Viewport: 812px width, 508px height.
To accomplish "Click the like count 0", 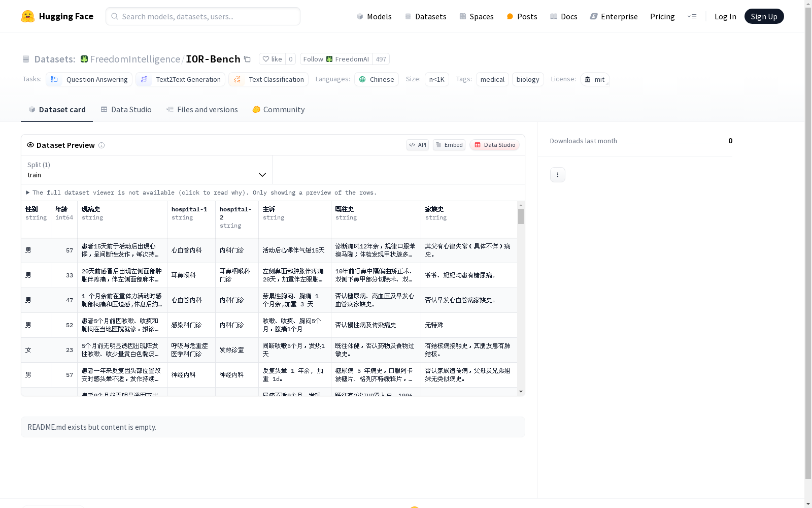I will (290, 59).
